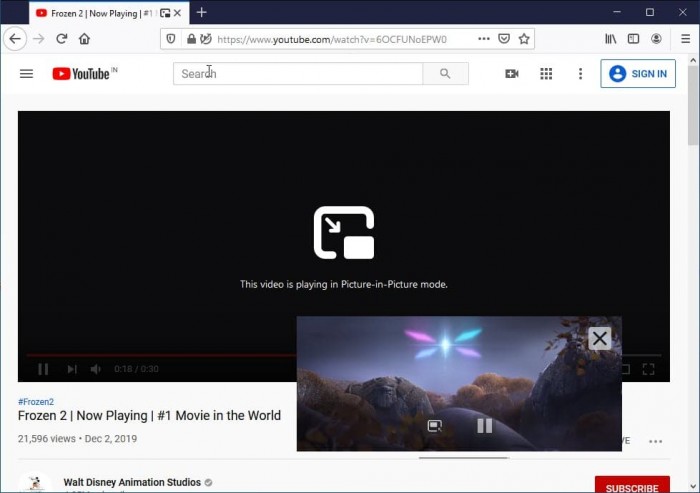Return picture-in-picture video to tab
Image resolution: width=700 pixels, height=493 pixels.
pos(434,426)
